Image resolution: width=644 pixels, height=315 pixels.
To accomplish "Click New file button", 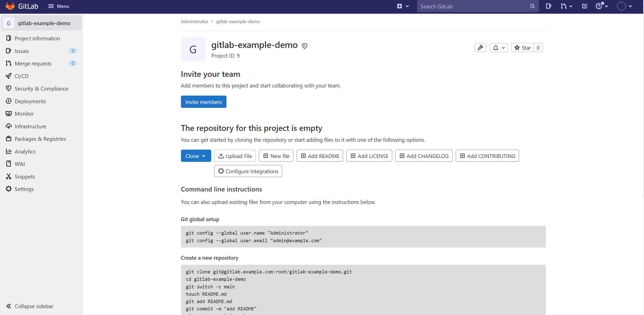I will click(276, 156).
